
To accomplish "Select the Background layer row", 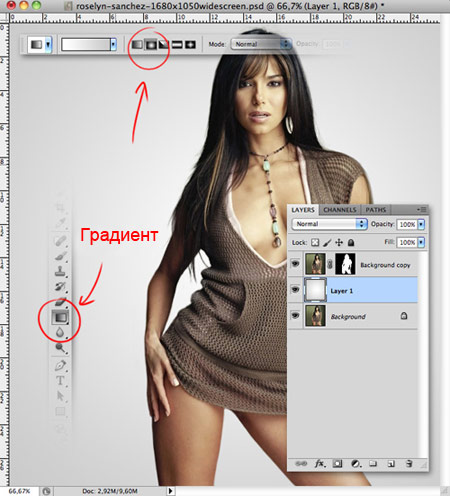I will [x=353, y=316].
